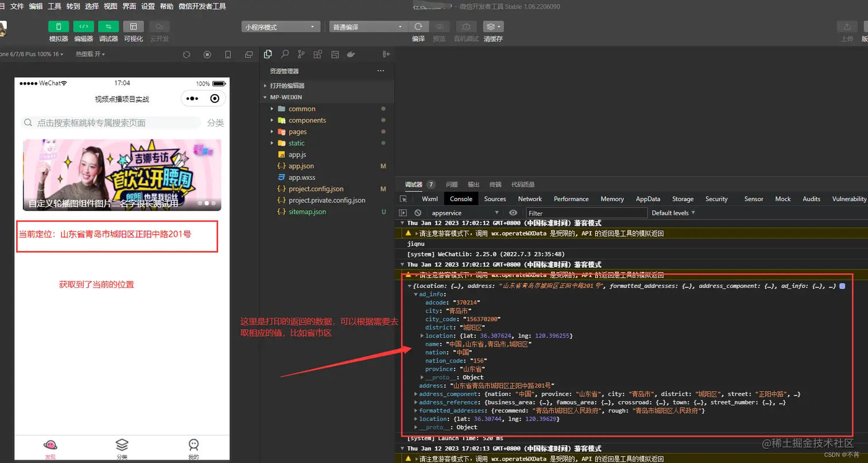868x463 pixels.
Task: Open the 热重载 开 hot reload dropdown
Action: (90, 54)
